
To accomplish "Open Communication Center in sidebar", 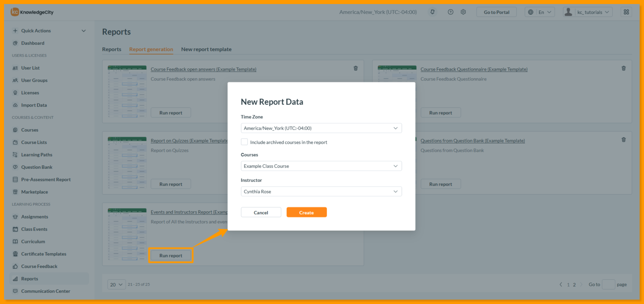I will click(x=46, y=291).
